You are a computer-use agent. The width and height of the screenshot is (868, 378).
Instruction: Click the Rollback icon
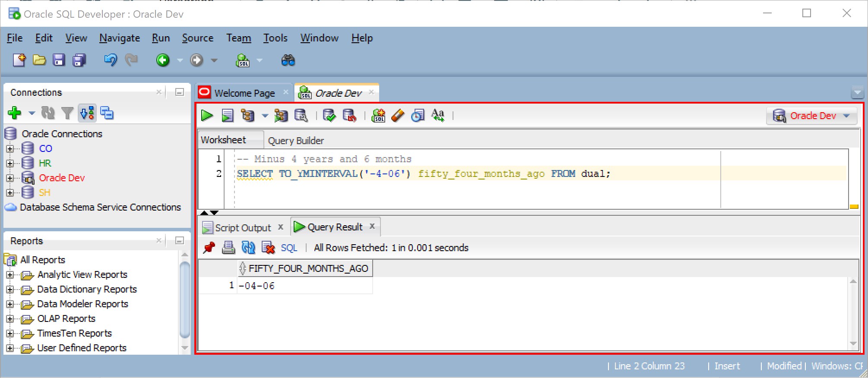point(349,115)
